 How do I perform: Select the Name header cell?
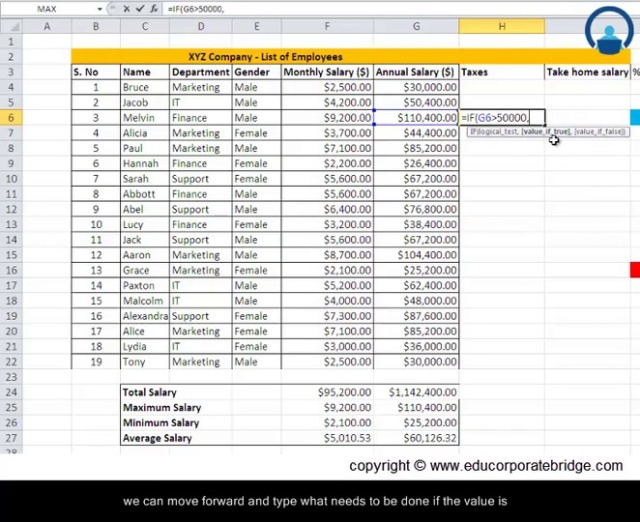pyautogui.click(x=145, y=72)
